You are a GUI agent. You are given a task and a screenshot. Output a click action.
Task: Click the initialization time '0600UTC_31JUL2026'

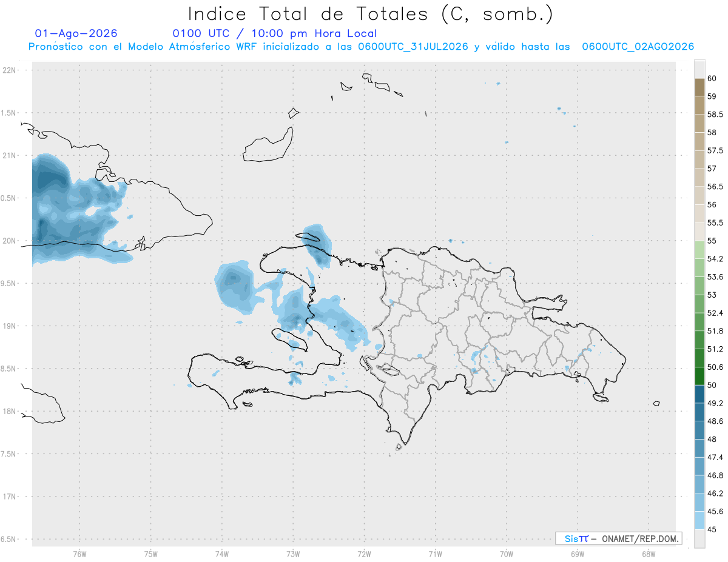coord(413,47)
